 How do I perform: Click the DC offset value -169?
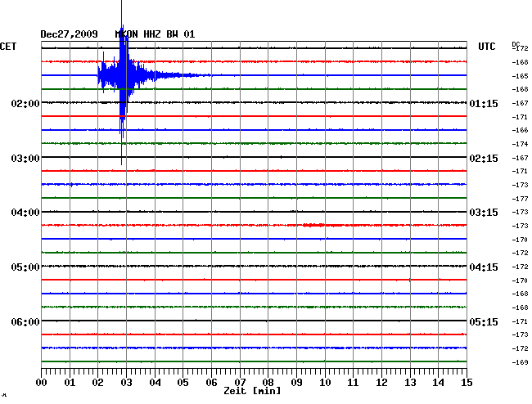point(520,362)
